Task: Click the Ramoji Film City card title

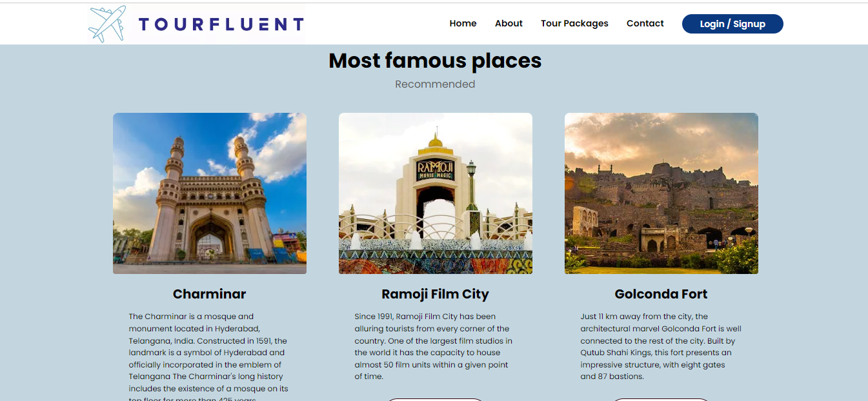Action: pos(436,294)
